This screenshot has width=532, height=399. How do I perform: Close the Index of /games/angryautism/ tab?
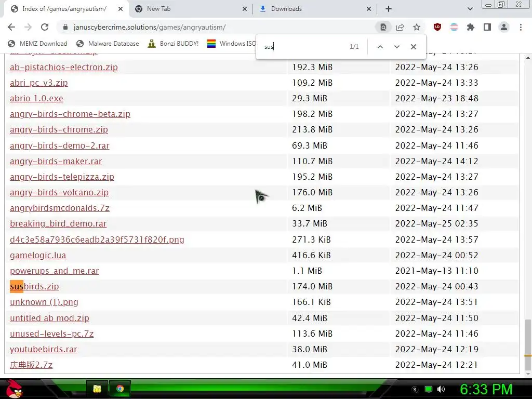pos(121,9)
